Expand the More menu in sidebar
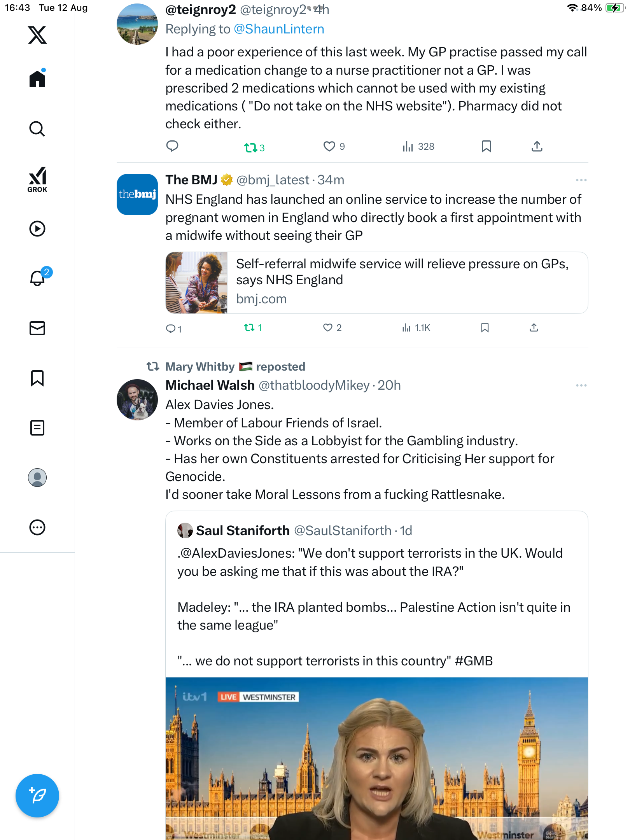Viewport: 630px width, 840px height. click(x=37, y=527)
